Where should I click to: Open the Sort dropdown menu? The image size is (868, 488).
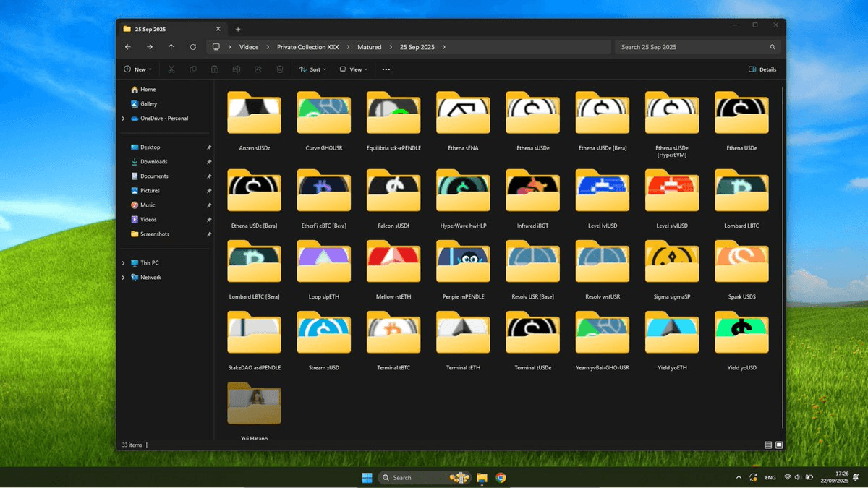tap(313, 69)
